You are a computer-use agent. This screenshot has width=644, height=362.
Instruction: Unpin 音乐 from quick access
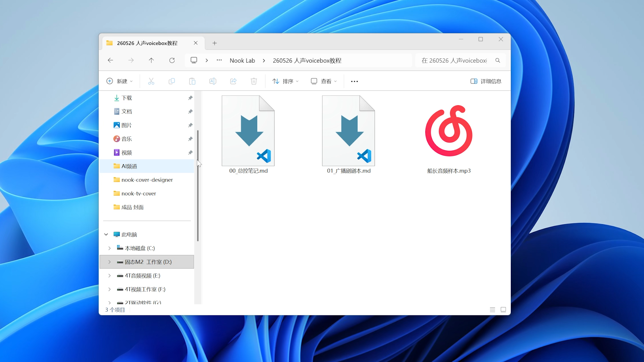tap(190, 139)
